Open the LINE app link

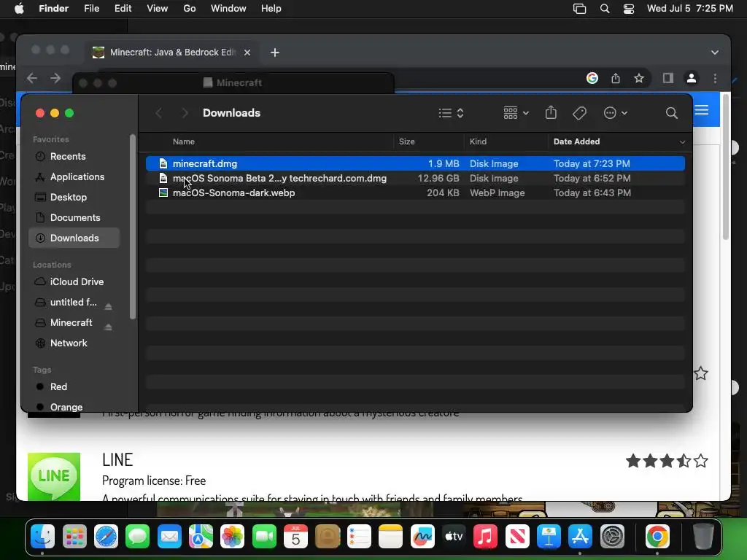click(x=117, y=459)
